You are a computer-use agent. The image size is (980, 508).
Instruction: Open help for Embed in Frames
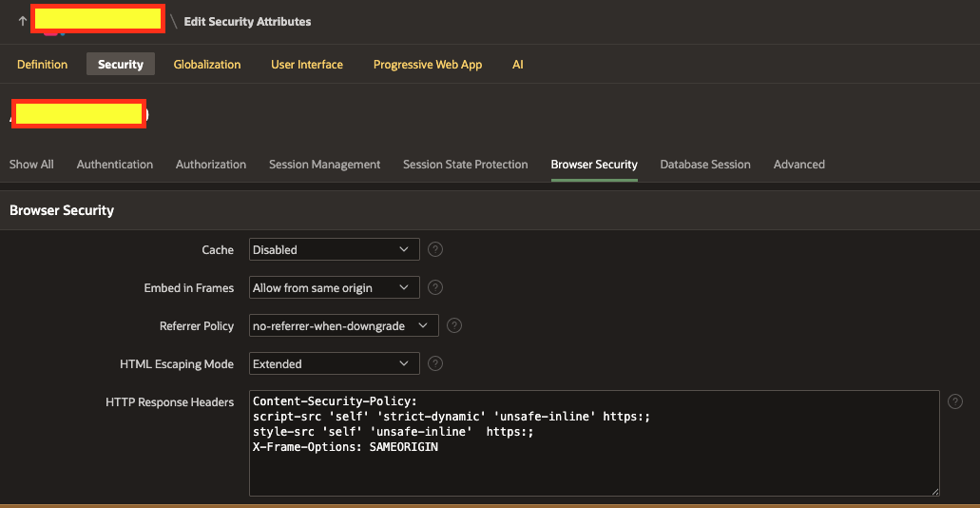pos(435,288)
